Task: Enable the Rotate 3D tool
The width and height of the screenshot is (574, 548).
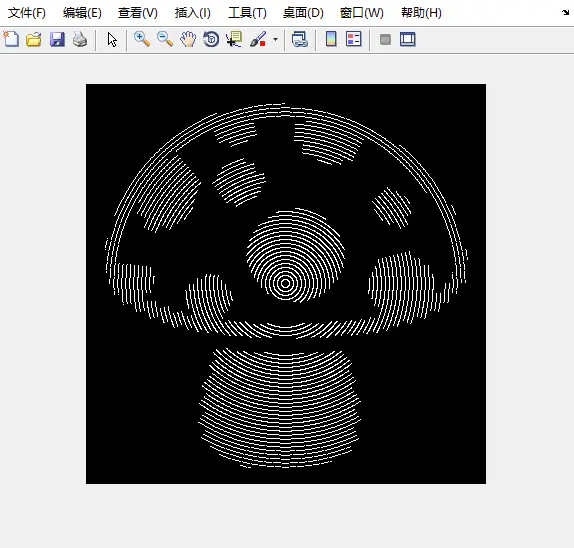Action: point(211,39)
